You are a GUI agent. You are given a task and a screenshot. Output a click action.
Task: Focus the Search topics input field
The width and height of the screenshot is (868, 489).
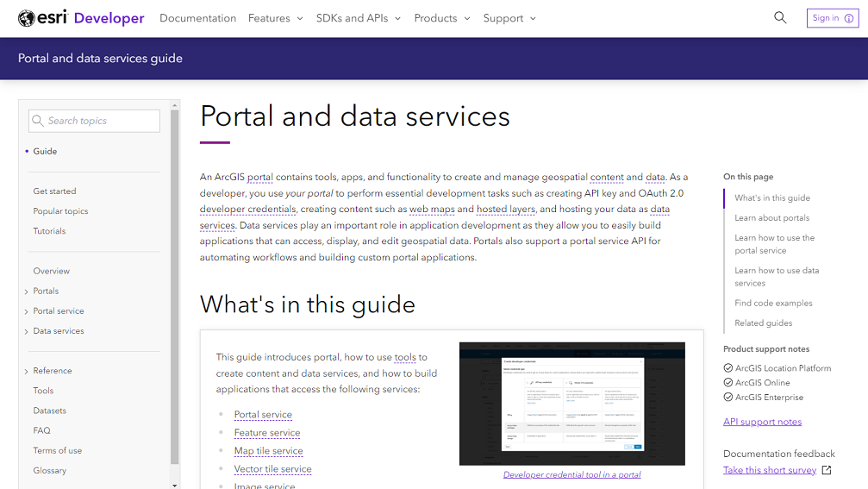click(x=94, y=121)
